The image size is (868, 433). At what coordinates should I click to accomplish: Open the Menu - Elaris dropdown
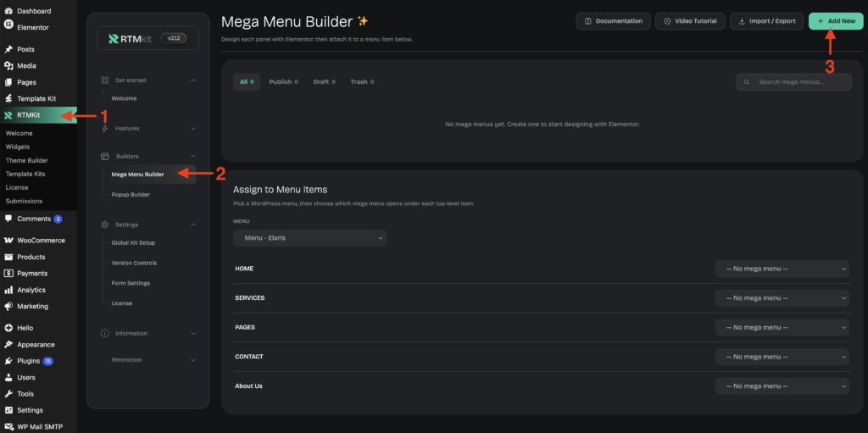tap(310, 238)
